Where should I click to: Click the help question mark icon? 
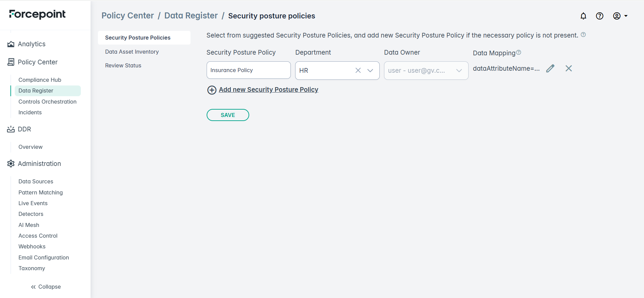click(599, 16)
